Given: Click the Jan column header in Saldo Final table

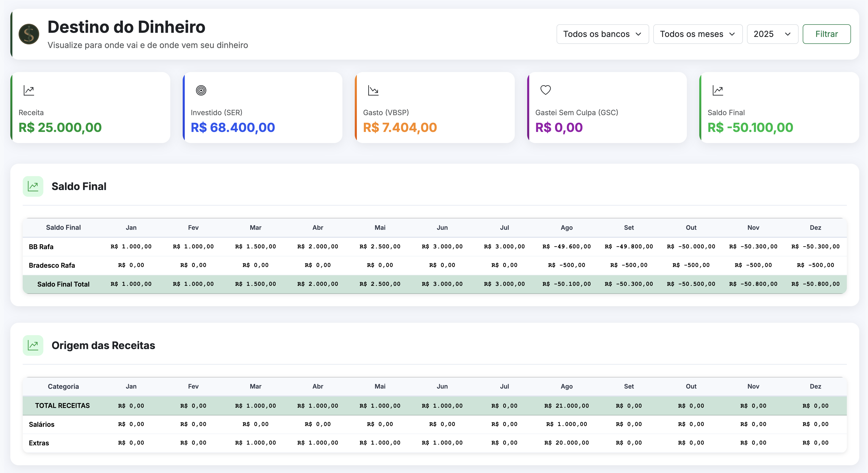Looking at the screenshot, I should (x=131, y=227).
